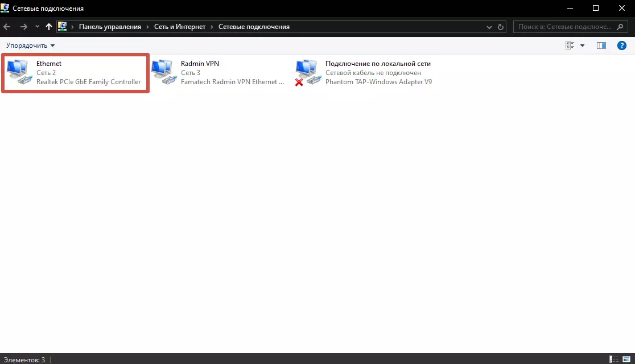
Task: Select the 'Подключение по локальной сети' adapter icon
Action: click(308, 72)
